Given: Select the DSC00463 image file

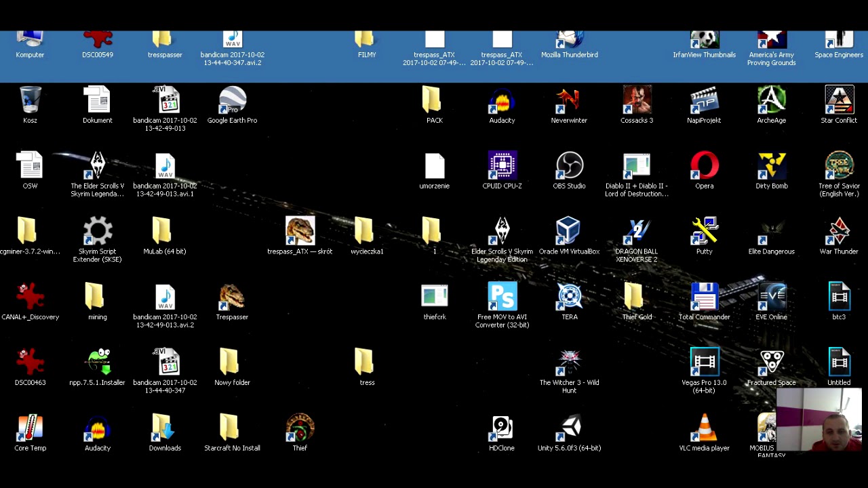Looking at the screenshot, I should 30,367.
